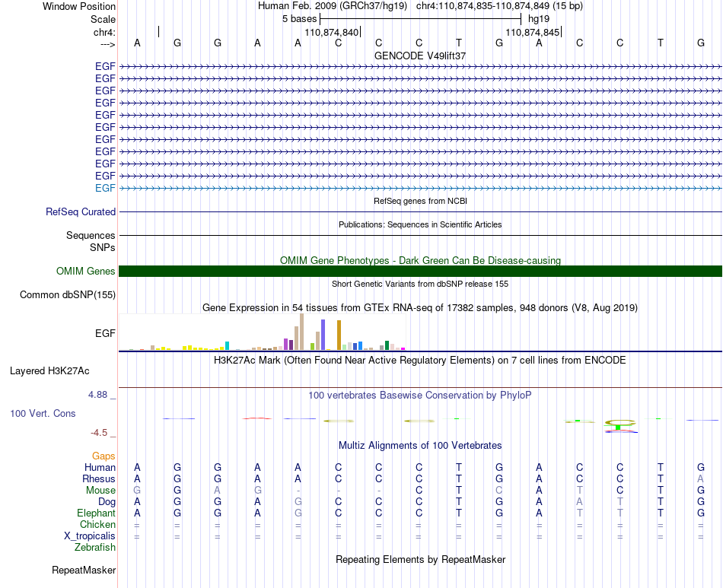Click the EGF label beside the GTEx bar chart
This screenshot has width=723, height=588.
[x=105, y=333]
